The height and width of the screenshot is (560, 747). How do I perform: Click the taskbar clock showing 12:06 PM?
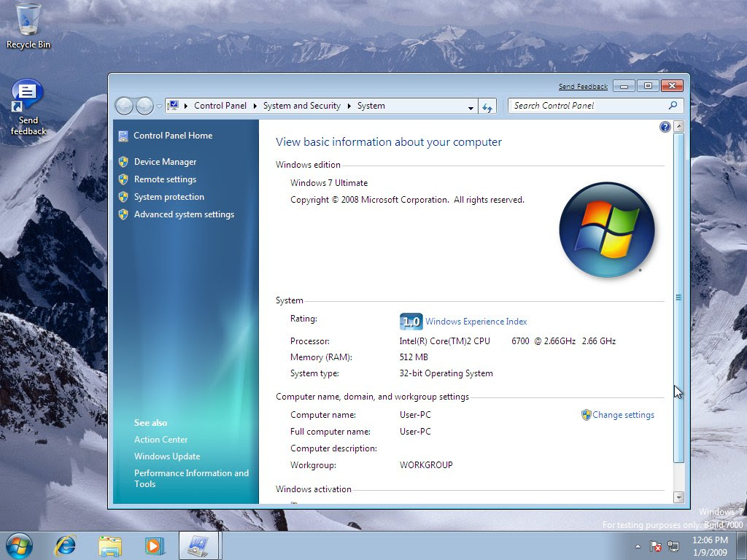coord(710,546)
